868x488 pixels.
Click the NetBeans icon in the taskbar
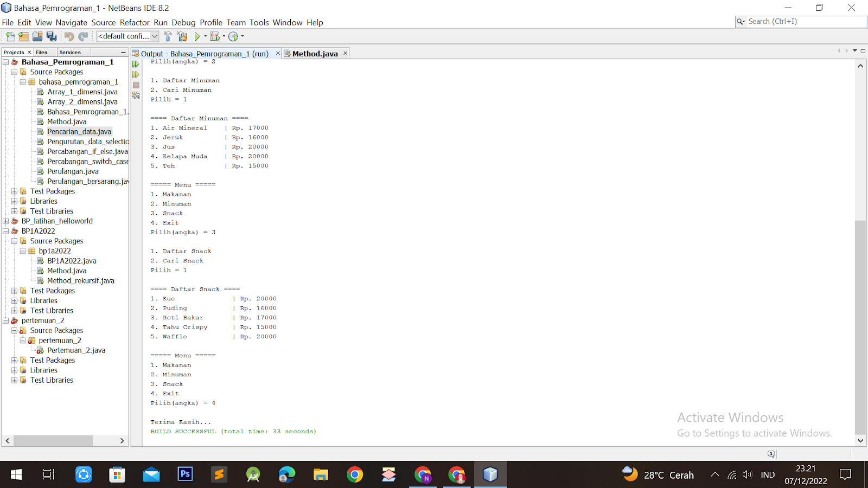pyautogui.click(x=490, y=474)
